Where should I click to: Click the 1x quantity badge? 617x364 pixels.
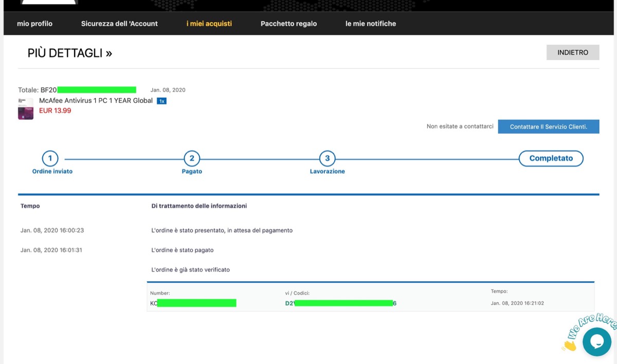coord(161,101)
